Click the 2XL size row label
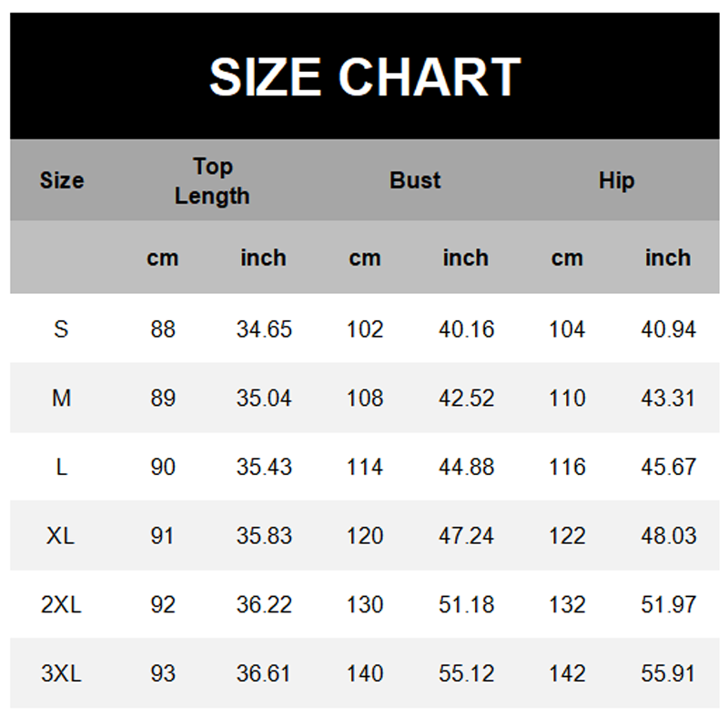728x728 pixels. click(x=61, y=604)
